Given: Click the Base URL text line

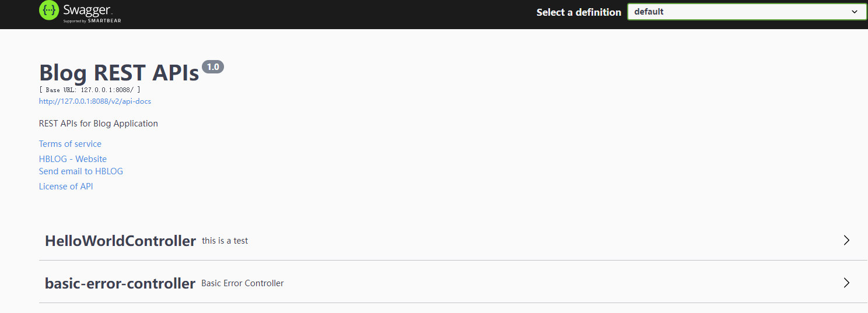Looking at the screenshot, I should [89, 90].
